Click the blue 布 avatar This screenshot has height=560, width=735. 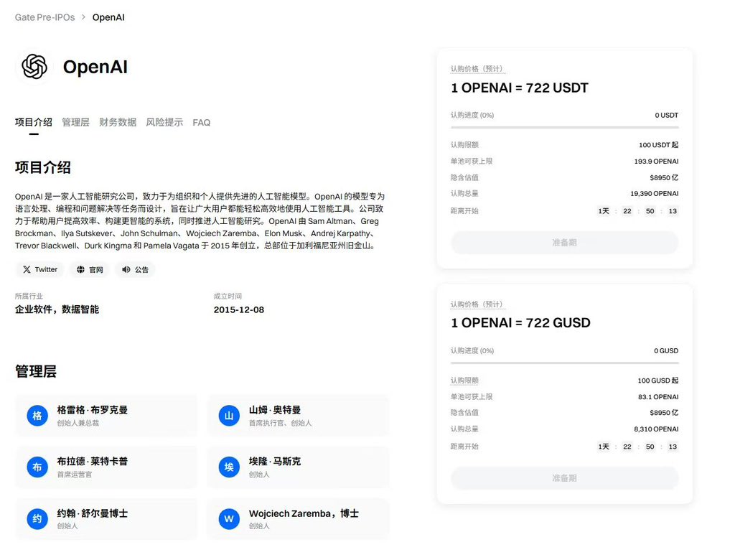coord(37,467)
